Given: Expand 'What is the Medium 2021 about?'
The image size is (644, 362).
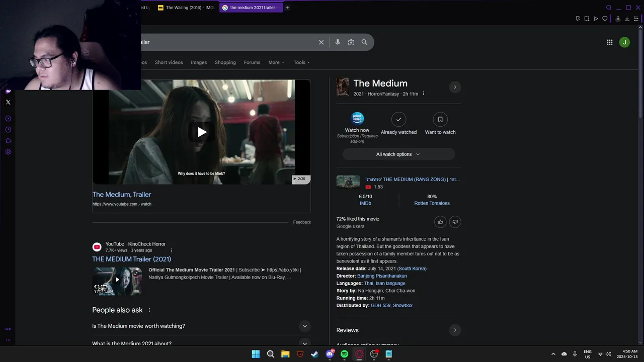Looking at the screenshot, I should coord(201,343).
